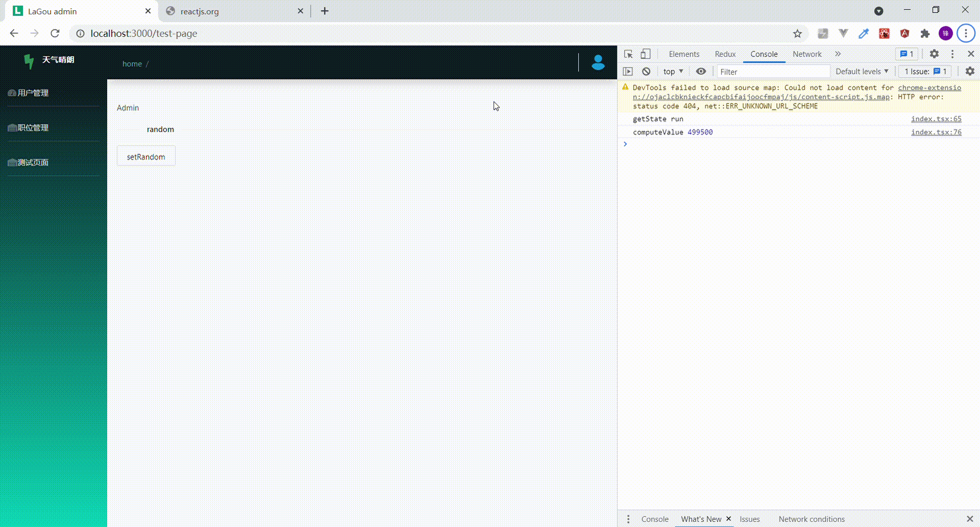Switch to the Redux tab

[725, 54]
